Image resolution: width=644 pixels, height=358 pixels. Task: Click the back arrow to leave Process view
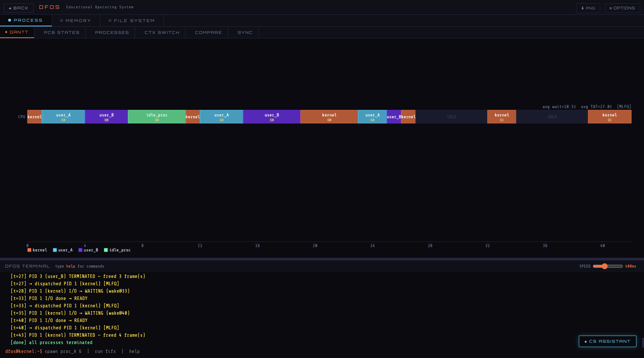point(10,8)
